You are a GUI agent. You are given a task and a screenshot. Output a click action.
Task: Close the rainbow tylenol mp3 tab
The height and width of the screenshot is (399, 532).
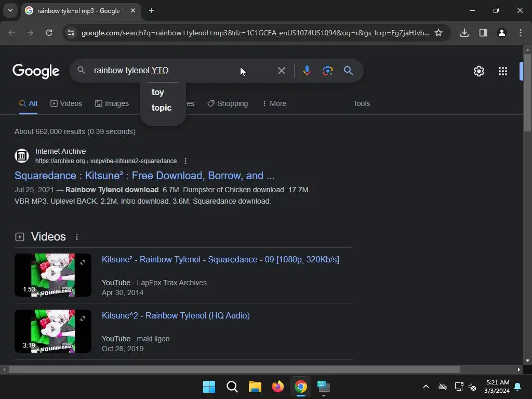[133, 10]
